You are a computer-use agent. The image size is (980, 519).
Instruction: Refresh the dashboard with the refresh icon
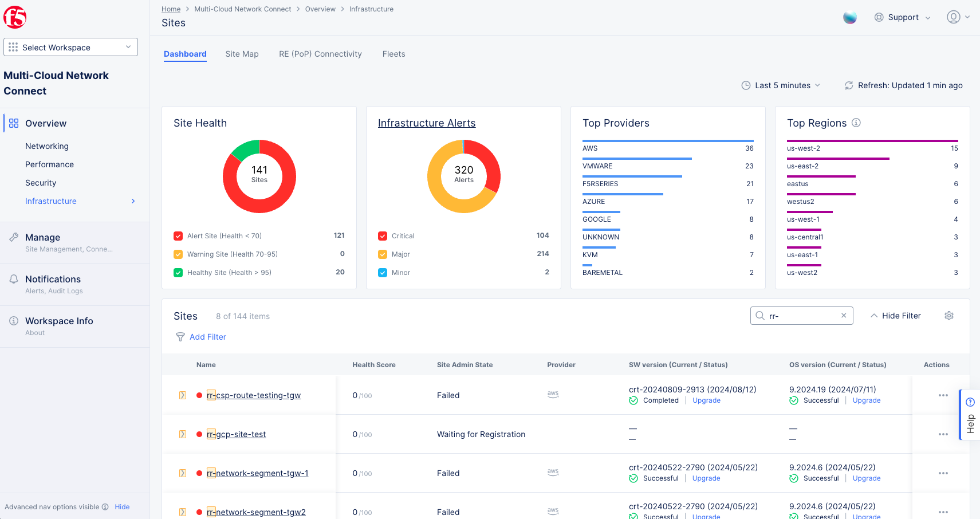point(849,85)
